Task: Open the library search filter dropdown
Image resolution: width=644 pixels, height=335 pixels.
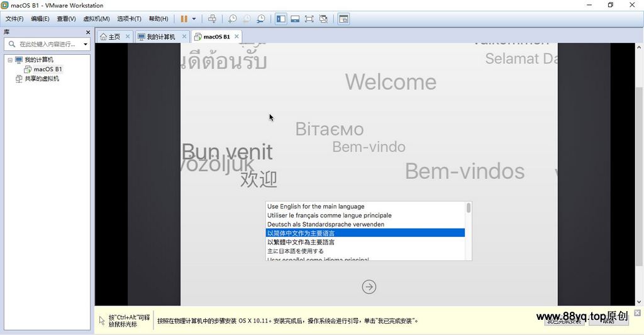Action: click(86, 44)
